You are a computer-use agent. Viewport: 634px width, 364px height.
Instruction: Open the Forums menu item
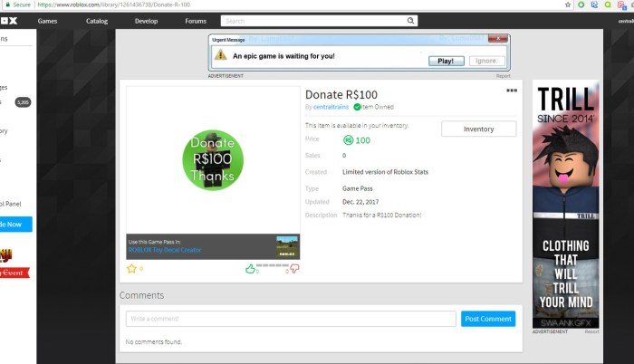pos(196,21)
